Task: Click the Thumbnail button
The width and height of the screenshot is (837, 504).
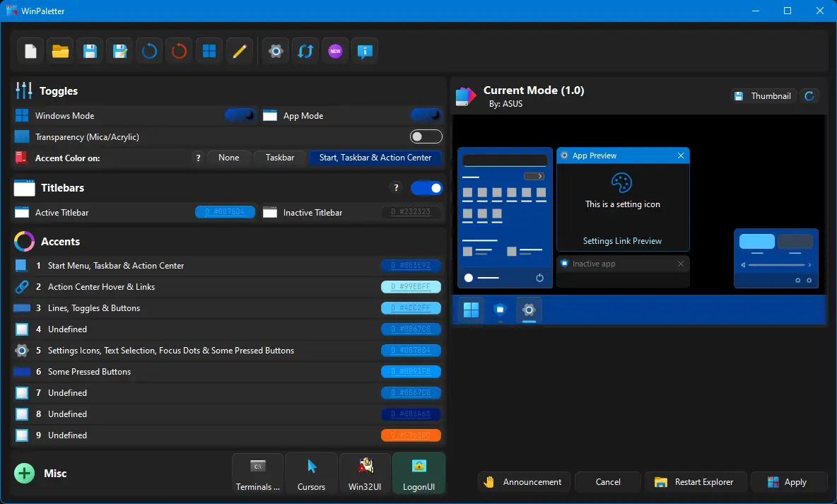Action: pos(763,96)
